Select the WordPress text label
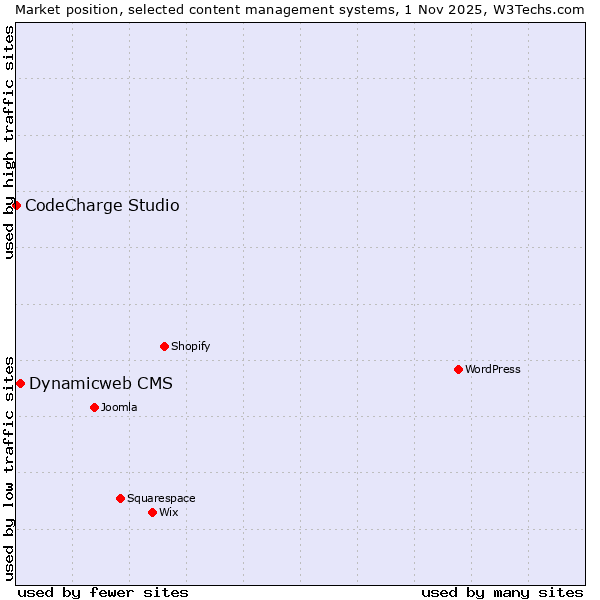The image size is (600, 600). click(x=492, y=370)
